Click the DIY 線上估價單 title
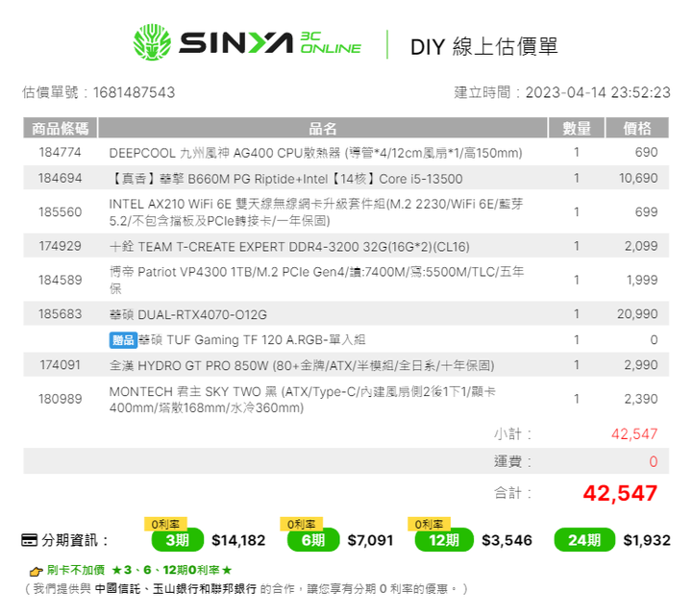The image size is (692, 616). click(x=484, y=47)
